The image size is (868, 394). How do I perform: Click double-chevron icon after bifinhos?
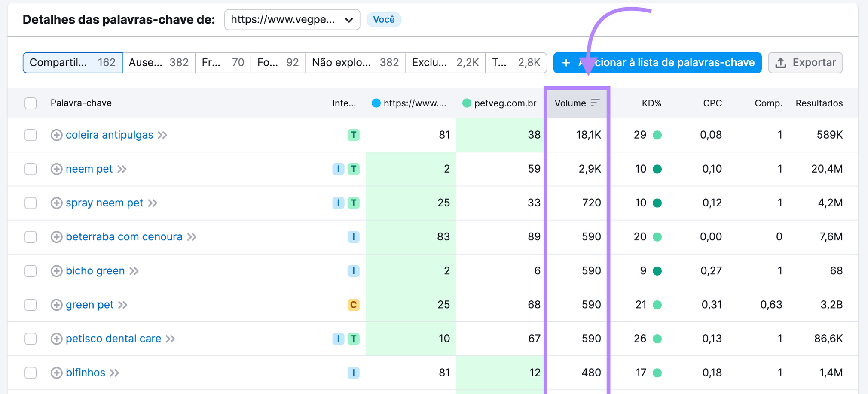(x=114, y=373)
